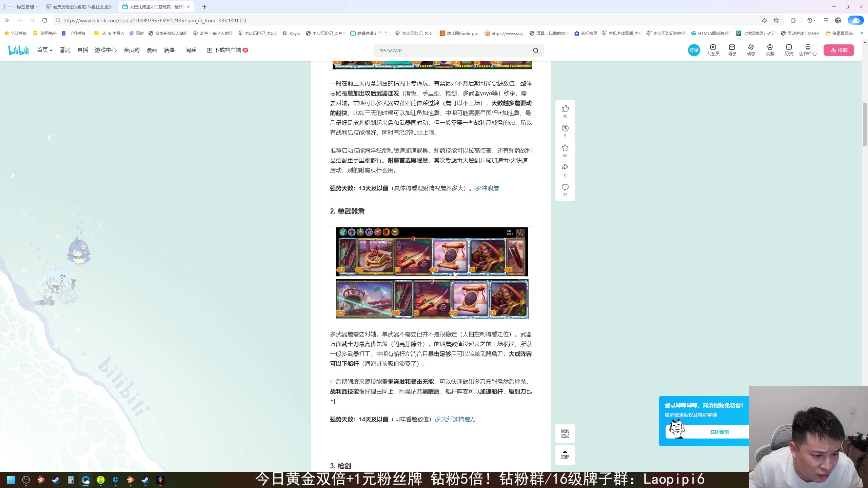Image resolution: width=868 pixels, height=488 pixels.
Task: Favorite the article via star icon
Action: point(565,148)
